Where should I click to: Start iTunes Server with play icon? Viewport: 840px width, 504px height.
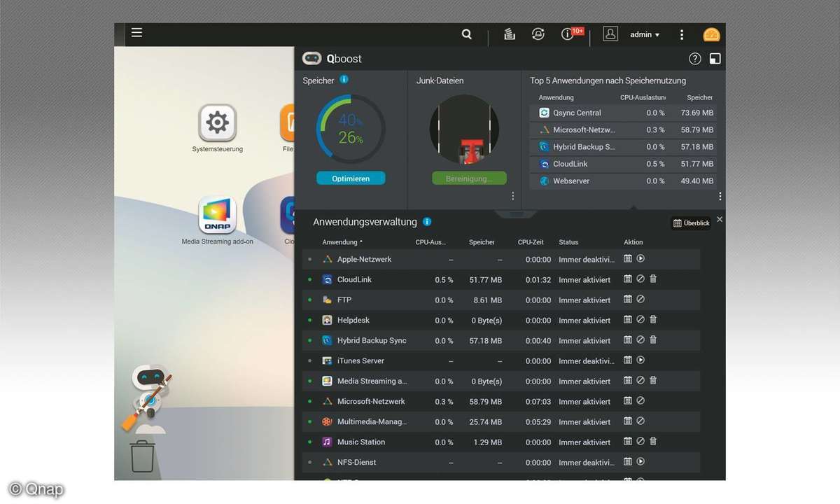click(640, 360)
